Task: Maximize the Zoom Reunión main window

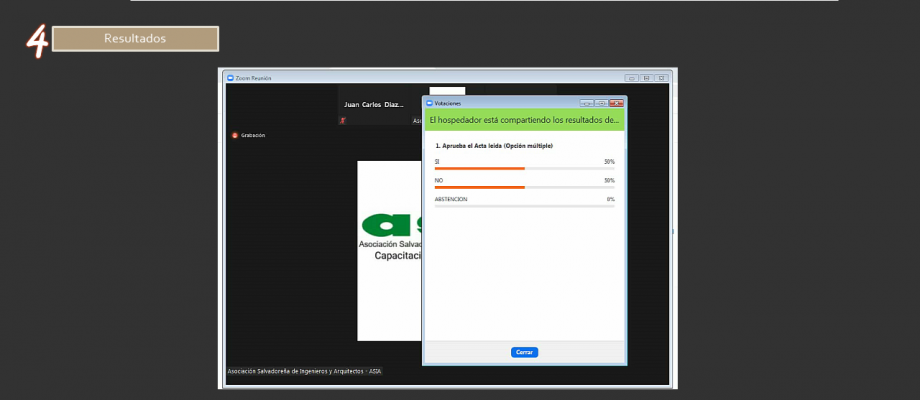Action: [647, 78]
